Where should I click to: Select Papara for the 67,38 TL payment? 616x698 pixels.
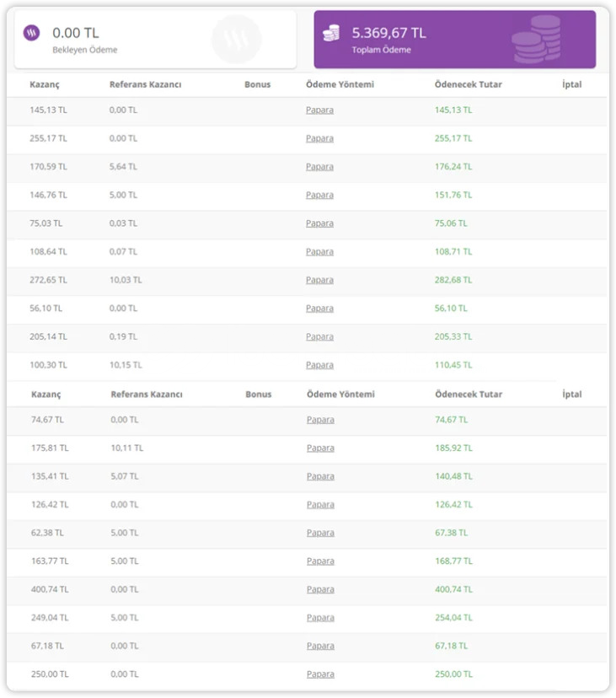click(x=320, y=533)
